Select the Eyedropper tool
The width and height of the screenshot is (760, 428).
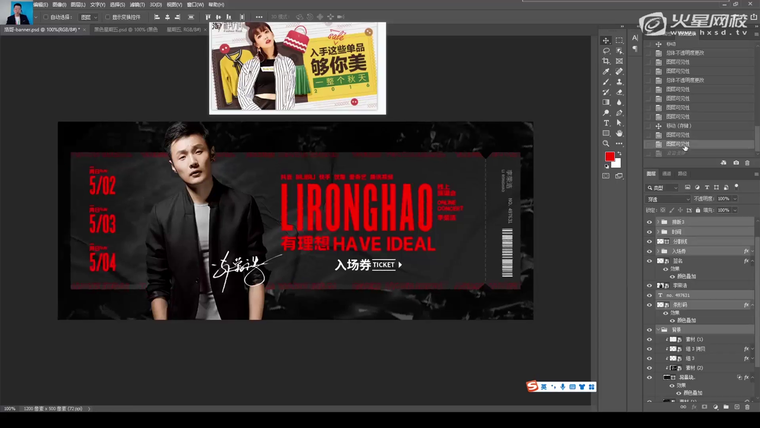tap(606, 71)
